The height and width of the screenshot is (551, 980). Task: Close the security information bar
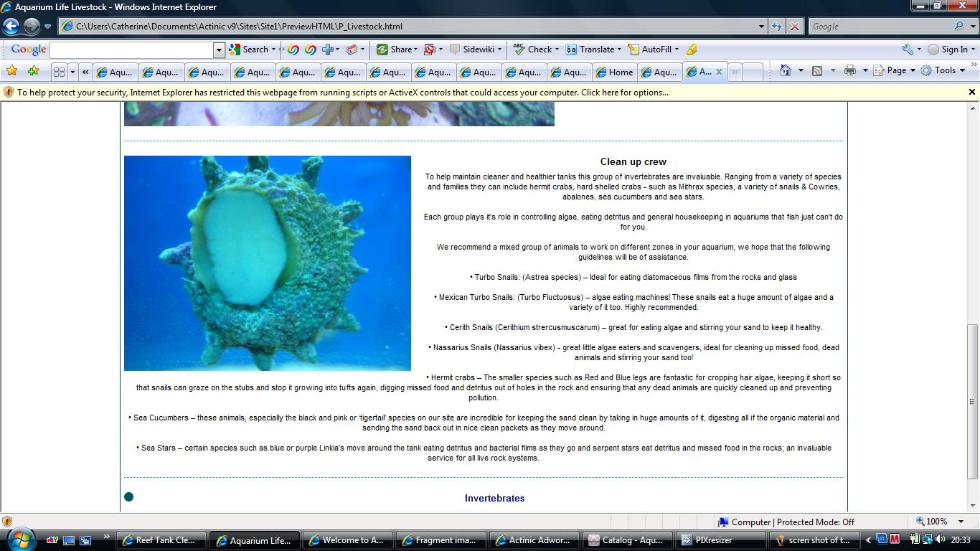[972, 92]
